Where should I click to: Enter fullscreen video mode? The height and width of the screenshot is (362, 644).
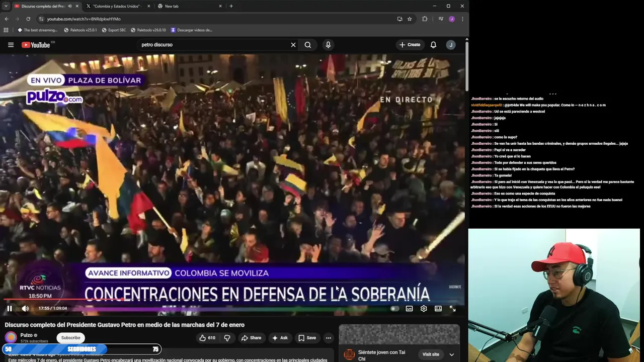point(452,309)
